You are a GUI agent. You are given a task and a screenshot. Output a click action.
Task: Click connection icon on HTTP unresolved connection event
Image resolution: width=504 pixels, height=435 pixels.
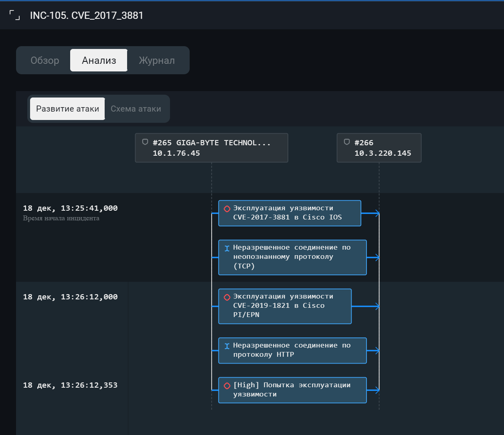(227, 346)
